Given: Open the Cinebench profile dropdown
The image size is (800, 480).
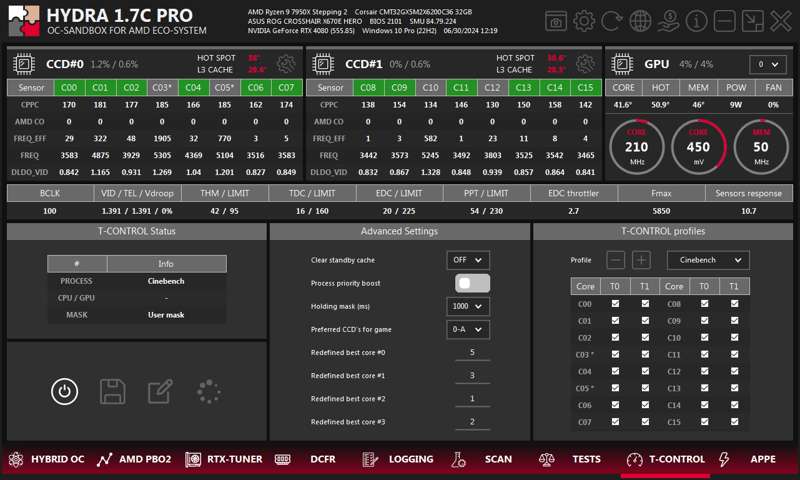Looking at the screenshot, I should pyautogui.click(x=707, y=260).
